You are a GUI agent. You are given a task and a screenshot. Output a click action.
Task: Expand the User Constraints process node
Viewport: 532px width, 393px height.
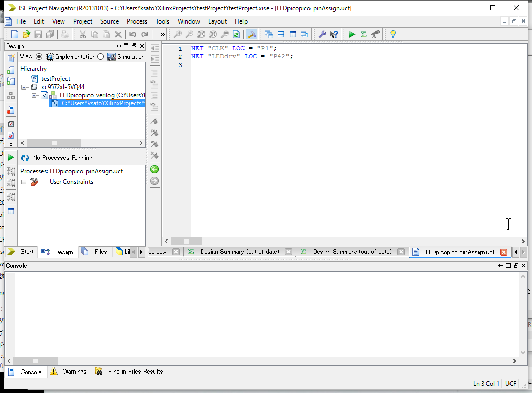tap(24, 182)
